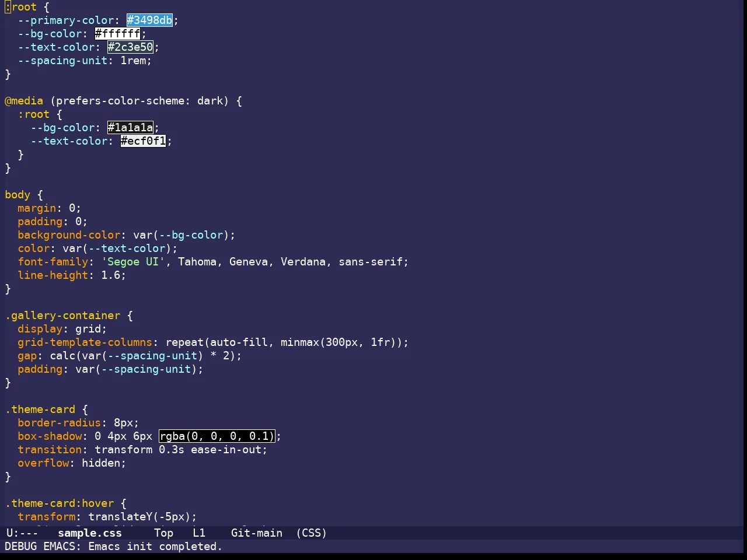Click the body selector
The height and width of the screenshot is (560, 747).
[x=18, y=195]
